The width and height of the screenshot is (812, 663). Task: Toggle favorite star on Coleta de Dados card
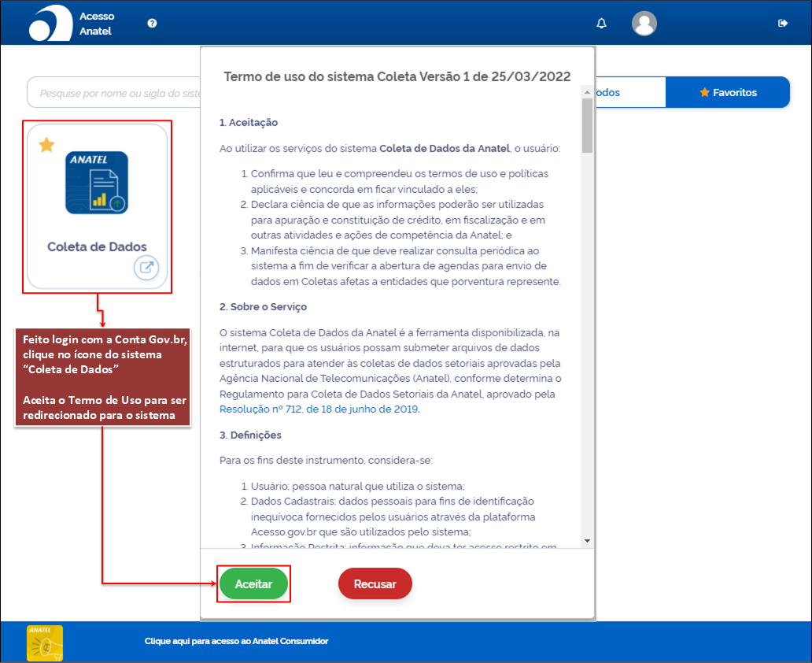pos(47,145)
